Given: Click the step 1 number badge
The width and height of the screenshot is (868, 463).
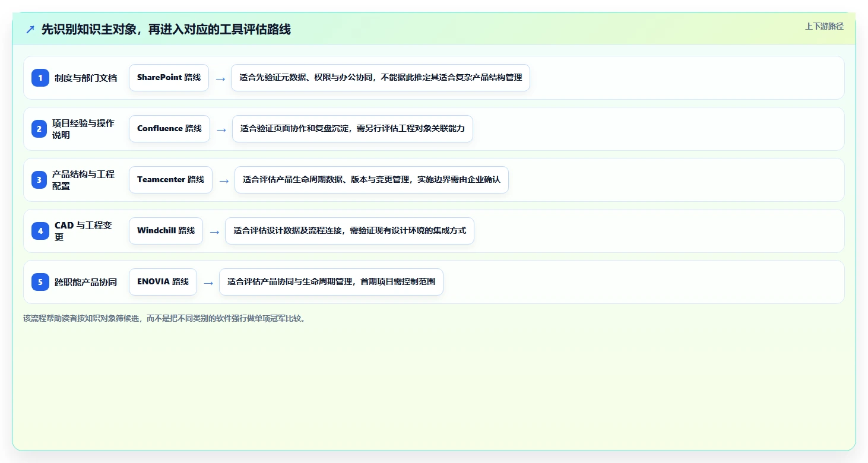Looking at the screenshot, I should pos(40,78).
